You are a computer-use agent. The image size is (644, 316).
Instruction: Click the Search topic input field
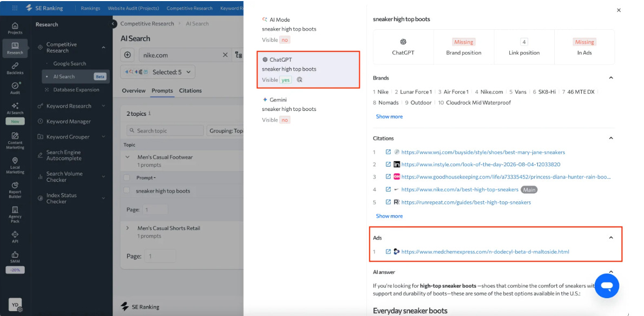pos(165,130)
